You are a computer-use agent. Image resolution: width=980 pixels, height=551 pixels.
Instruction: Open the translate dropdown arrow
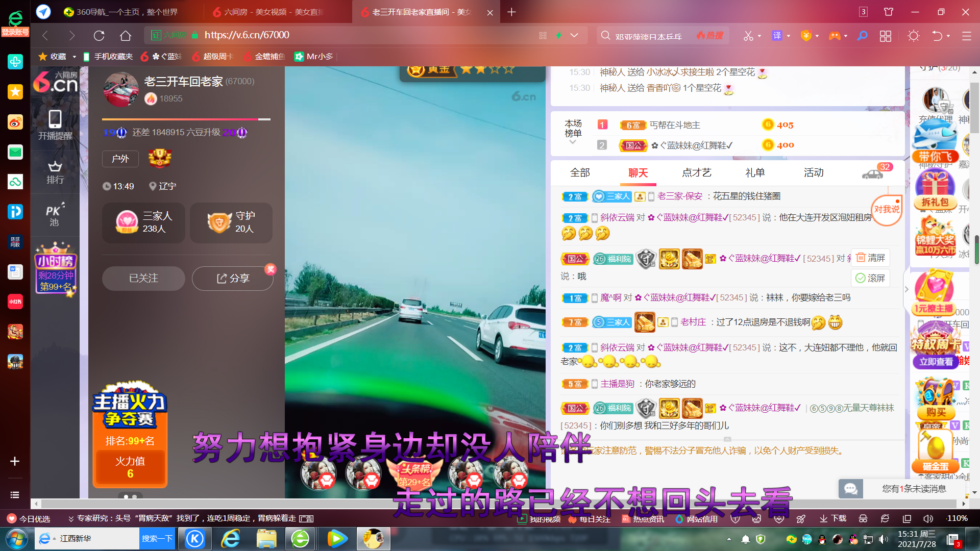point(789,36)
